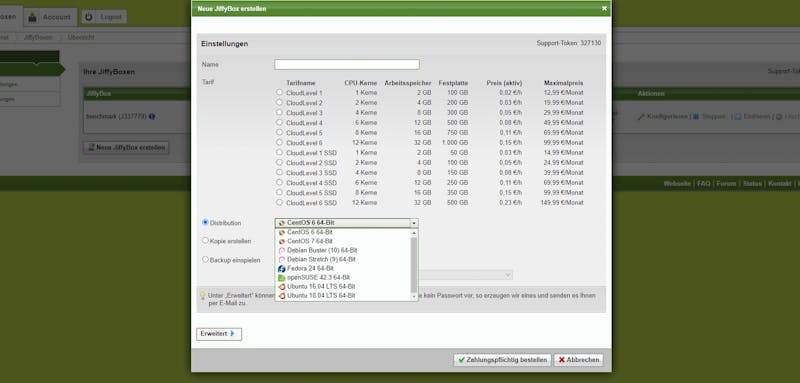Select the CloudLevel 6 SSD radio button
The image size is (800, 383).
point(279,202)
